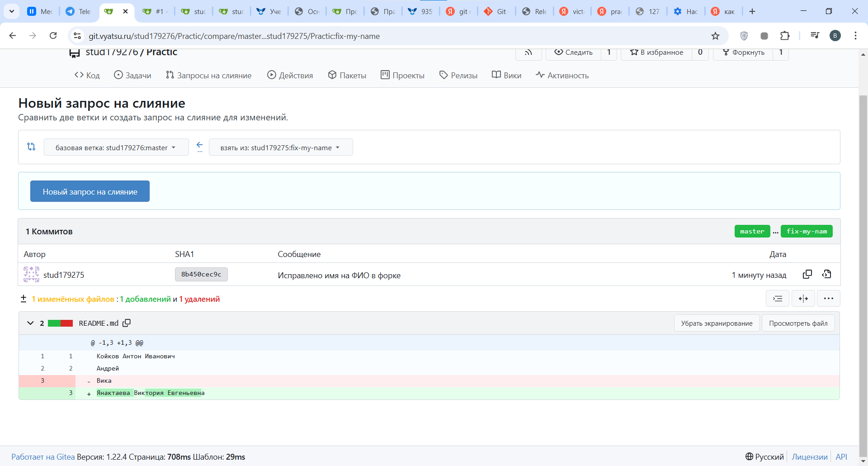Click the browser address bar URL
The image size is (868, 466).
coord(234,36)
